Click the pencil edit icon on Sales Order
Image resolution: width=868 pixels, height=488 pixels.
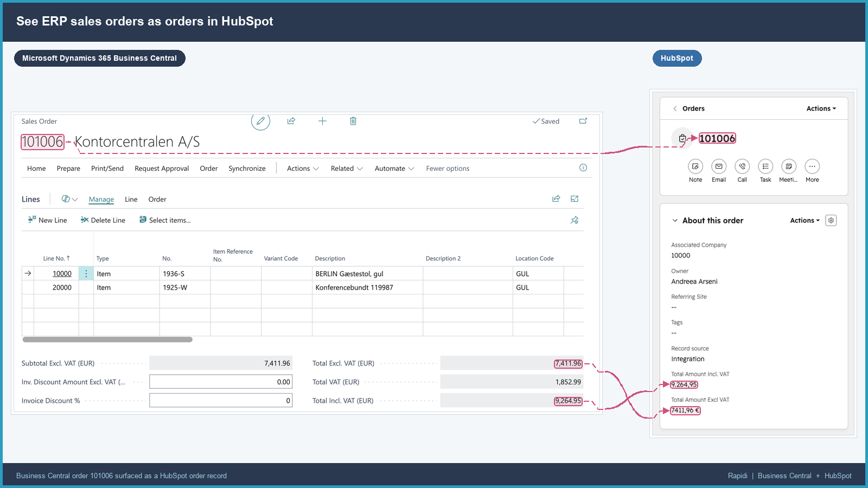(260, 121)
